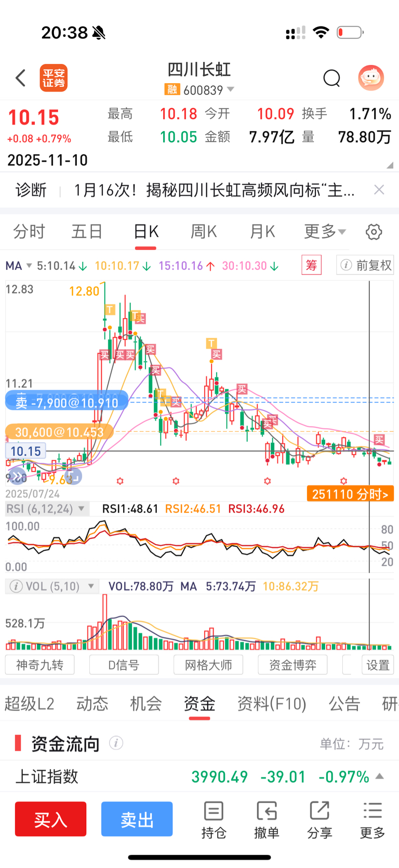The height and width of the screenshot is (868, 399).
Task: Switch to the 机会 tab
Action: [x=146, y=704]
